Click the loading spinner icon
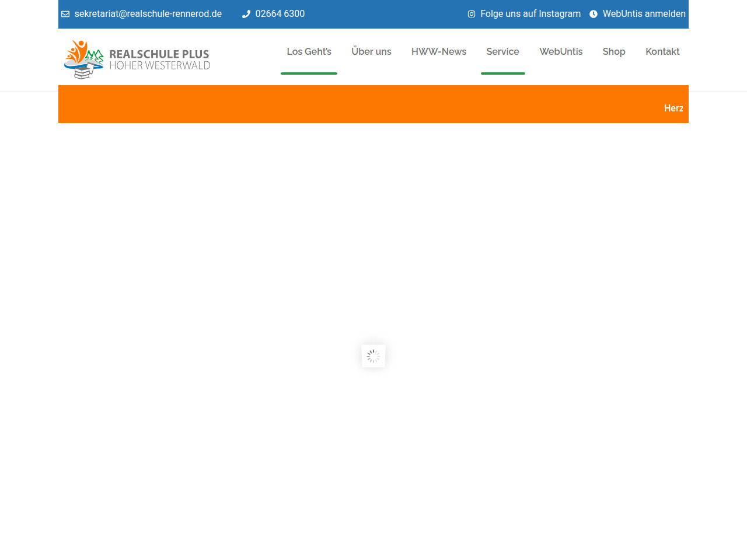The image size is (747, 560). coord(373,356)
